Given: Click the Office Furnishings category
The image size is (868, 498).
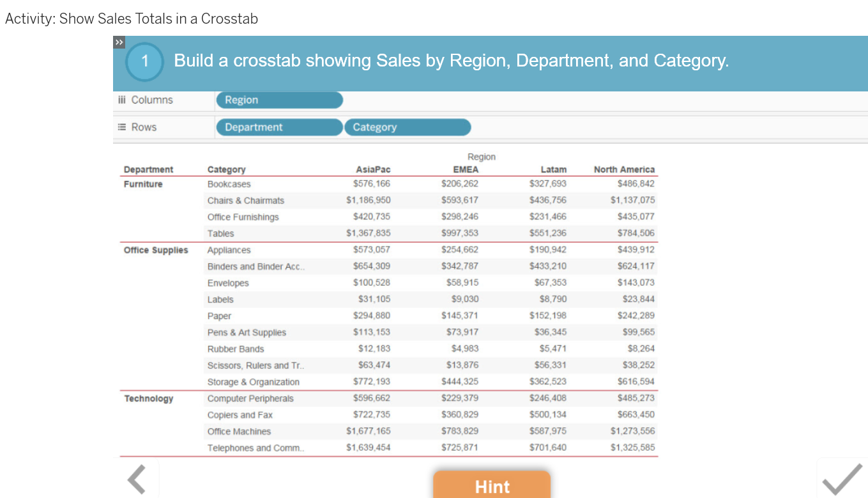Looking at the screenshot, I should point(243,217).
